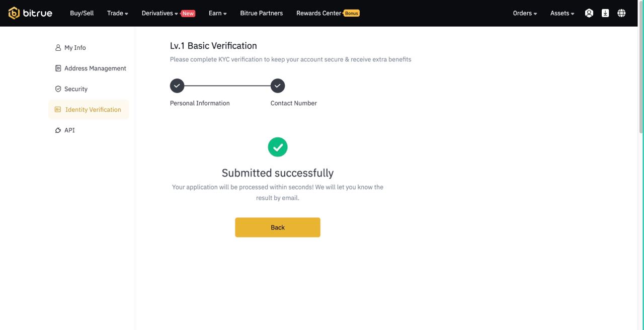Click the API icon in sidebar
Viewport: 644px width, 330px height.
(x=58, y=130)
